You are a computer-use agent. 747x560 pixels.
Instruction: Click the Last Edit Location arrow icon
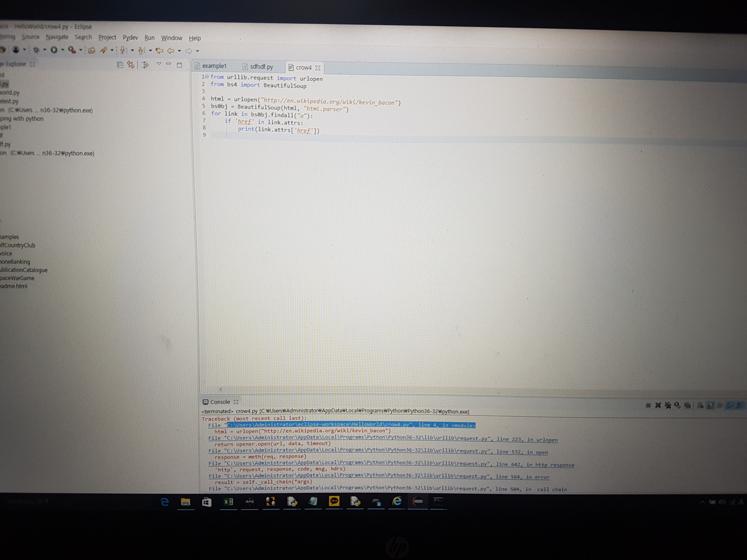(x=160, y=51)
